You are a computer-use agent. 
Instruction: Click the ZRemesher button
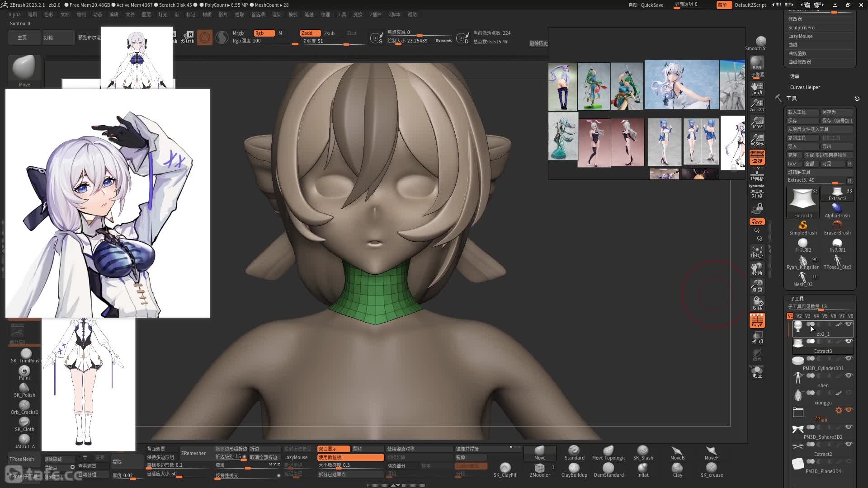pyautogui.click(x=193, y=453)
